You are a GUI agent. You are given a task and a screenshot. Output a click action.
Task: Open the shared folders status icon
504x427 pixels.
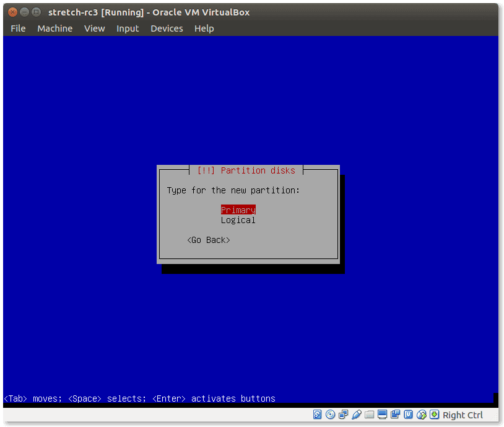(370, 415)
